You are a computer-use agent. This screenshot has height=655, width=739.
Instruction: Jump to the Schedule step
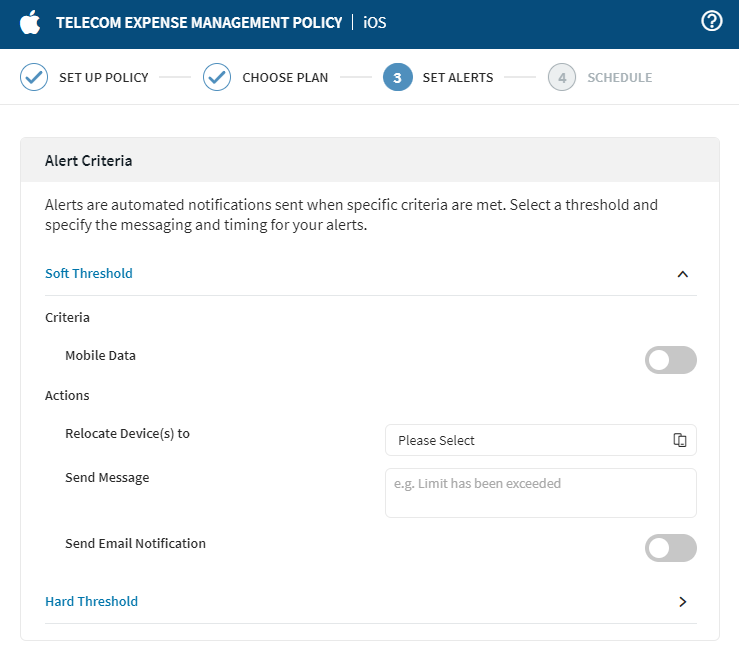(619, 77)
